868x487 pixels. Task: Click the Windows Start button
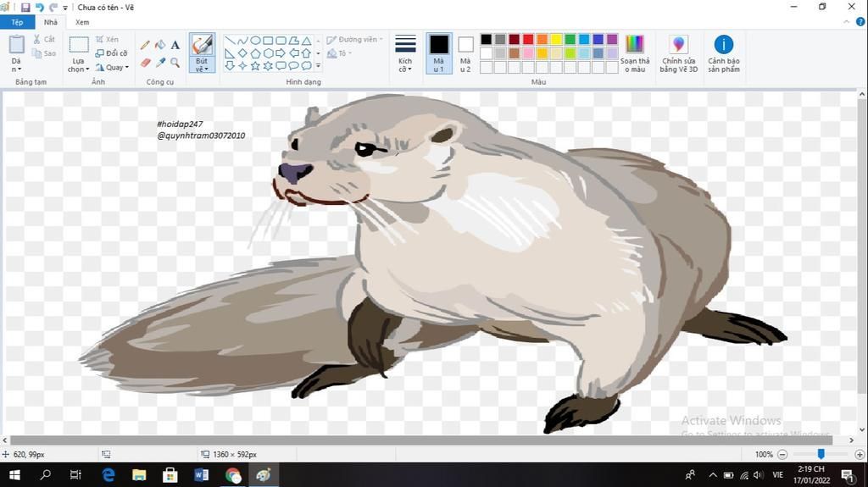click(14, 475)
